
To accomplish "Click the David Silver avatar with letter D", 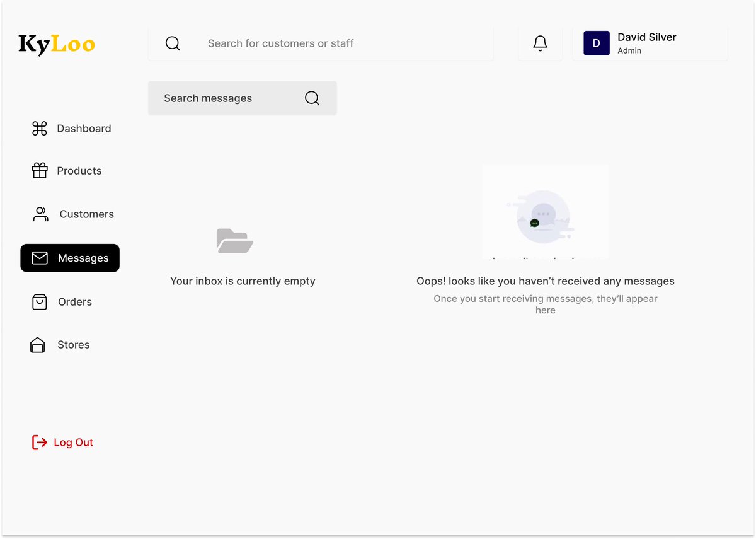I will point(597,43).
